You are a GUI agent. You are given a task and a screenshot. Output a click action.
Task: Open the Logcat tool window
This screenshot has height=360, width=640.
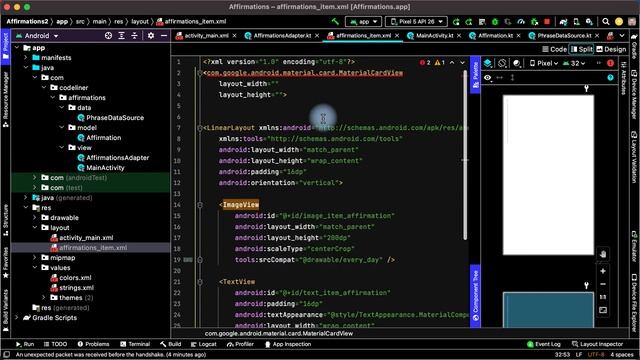(204, 344)
